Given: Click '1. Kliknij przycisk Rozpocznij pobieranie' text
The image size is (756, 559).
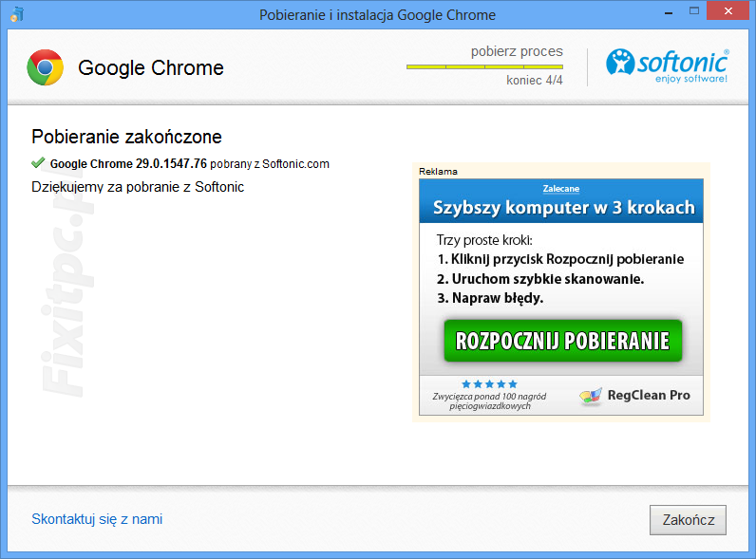Looking at the screenshot, I should (560, 259).
